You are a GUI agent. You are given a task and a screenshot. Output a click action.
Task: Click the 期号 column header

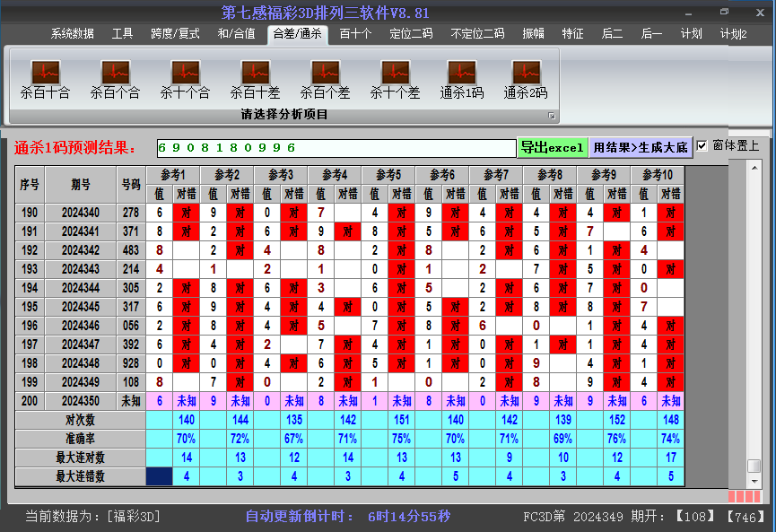pyautogui.click(x=81, y=185)
